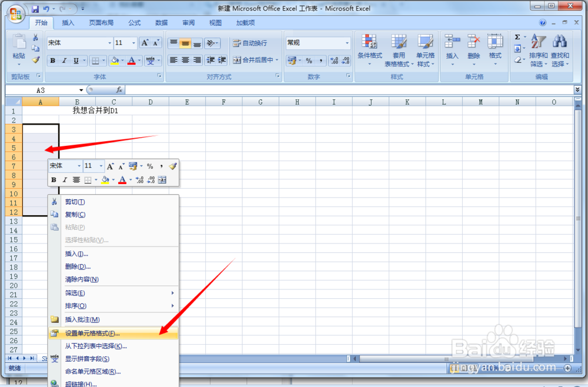Viewport: 588px width, 387px height.
Task: Undo the last action in quick access
Action: 46,9
